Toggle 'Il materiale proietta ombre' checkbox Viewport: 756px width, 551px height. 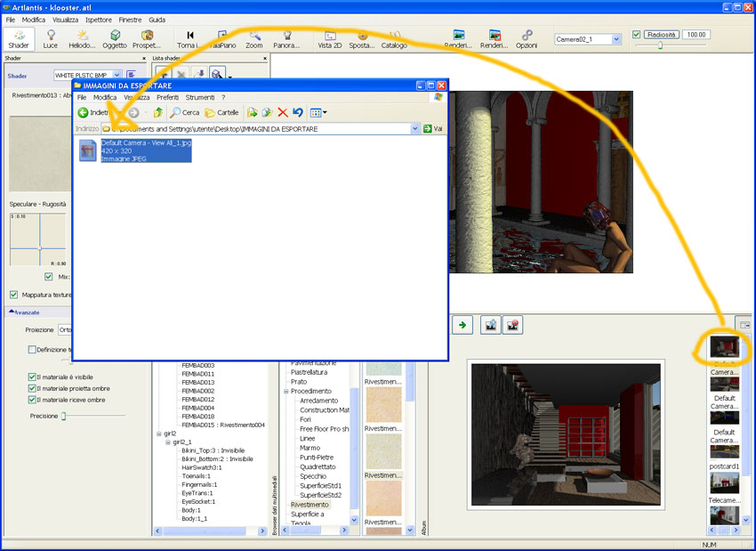point(33,388)
